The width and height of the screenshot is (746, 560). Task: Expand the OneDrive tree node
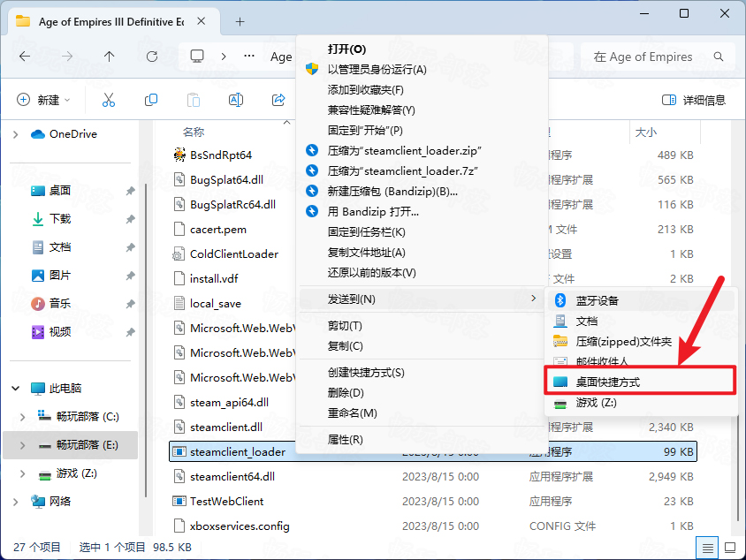coord(16,134)
